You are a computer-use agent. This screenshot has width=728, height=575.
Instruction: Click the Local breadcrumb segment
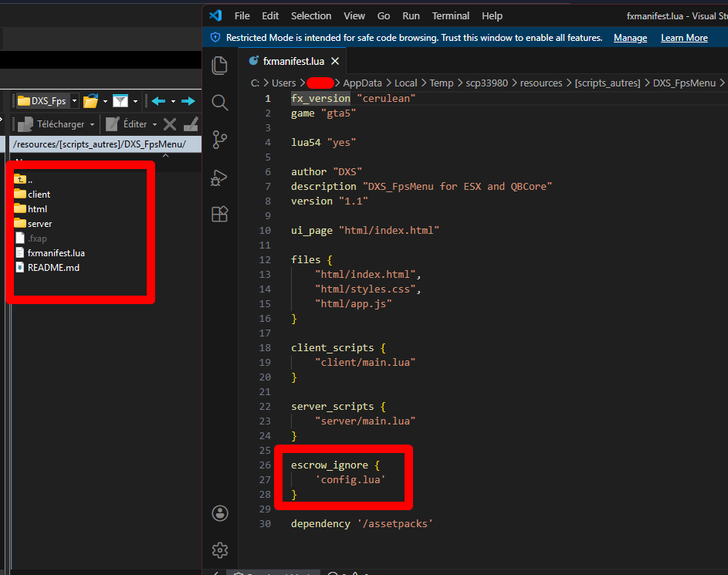[406, 83]
